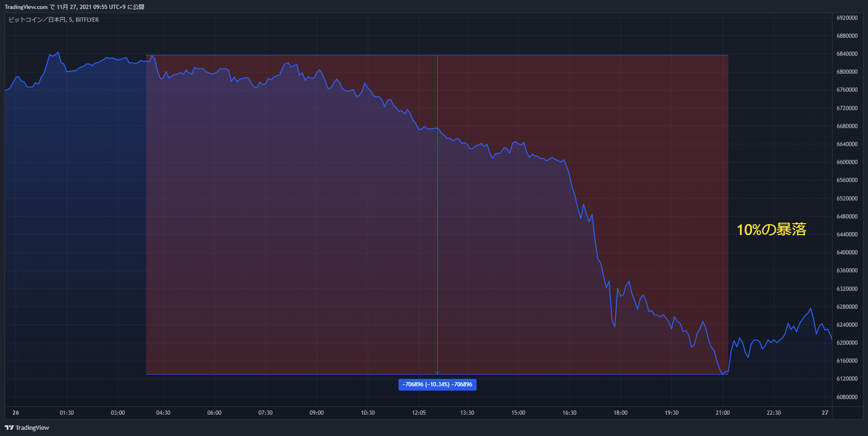
Task: Click the 07:30 time axis label
Action: [x=266, y=413]
